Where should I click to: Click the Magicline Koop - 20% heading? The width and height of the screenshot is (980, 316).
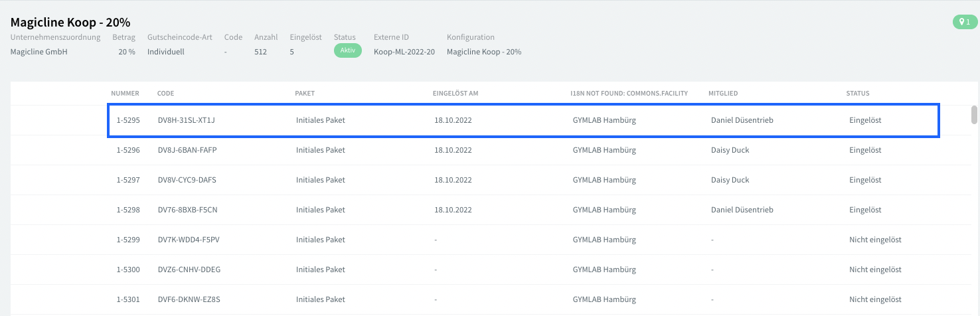pos(70,23)
